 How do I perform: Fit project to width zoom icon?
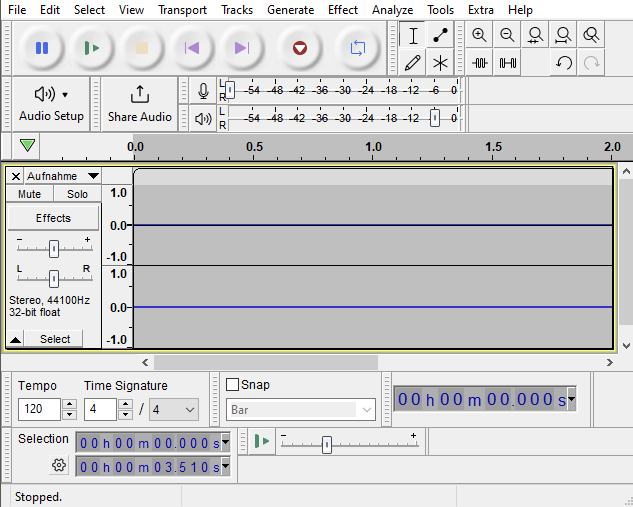(563, 35)
